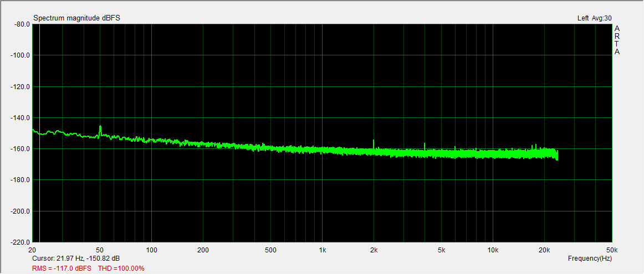
Task: Click the -80.0 y-axis label
Action: pyautogui.click(x=20, y=24)
